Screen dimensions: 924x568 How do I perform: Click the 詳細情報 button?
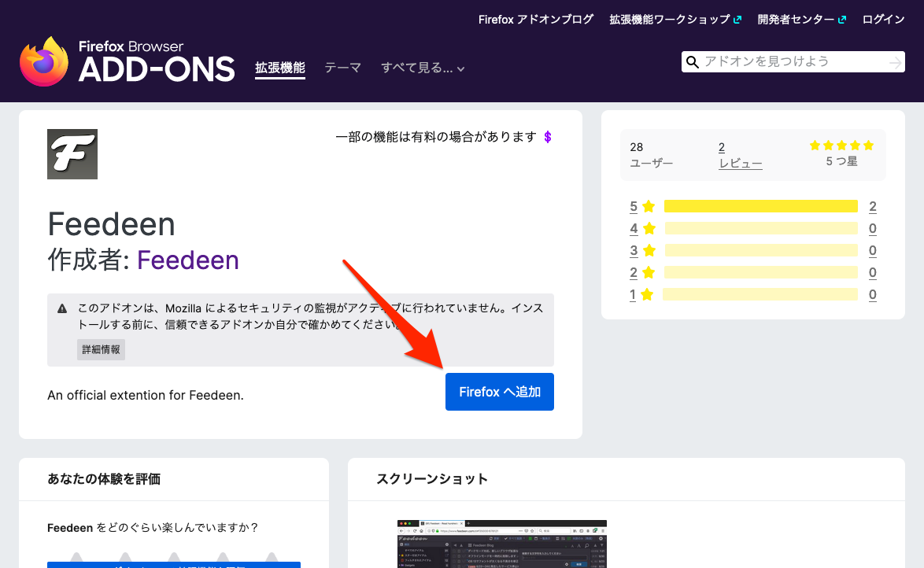[101, 349]
